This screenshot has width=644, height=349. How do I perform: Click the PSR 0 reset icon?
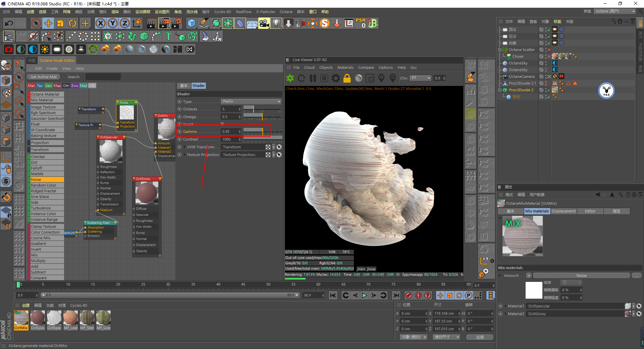[361, 23]
